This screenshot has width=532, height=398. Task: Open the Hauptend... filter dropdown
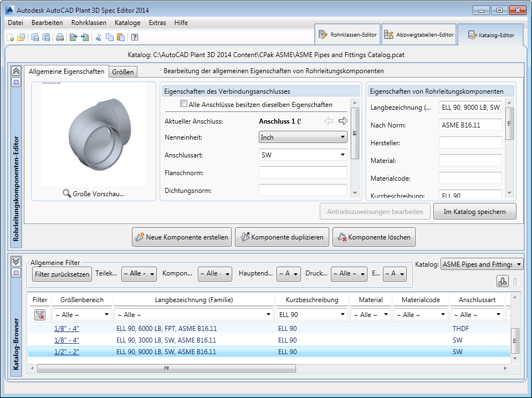pyautogui.click(x=289, y=274)
